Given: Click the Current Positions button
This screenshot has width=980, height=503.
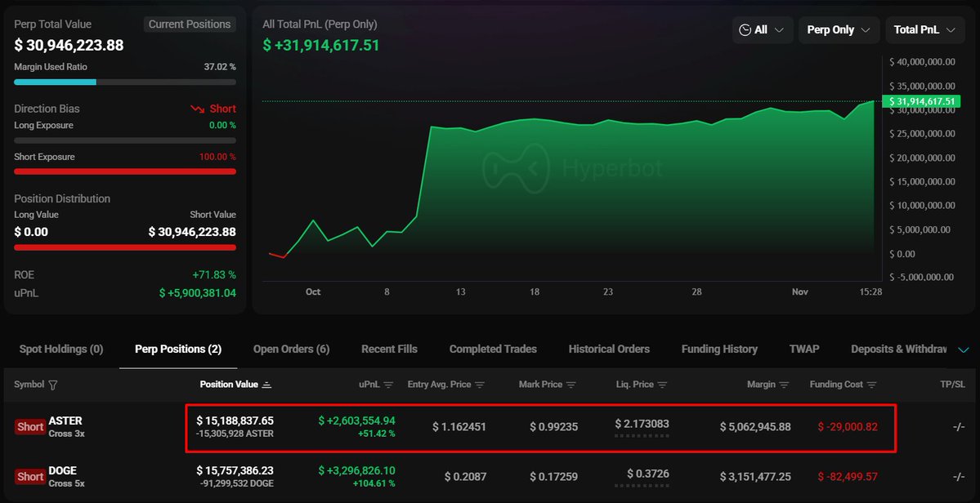Looking at the screenshot, I should 190,24.
